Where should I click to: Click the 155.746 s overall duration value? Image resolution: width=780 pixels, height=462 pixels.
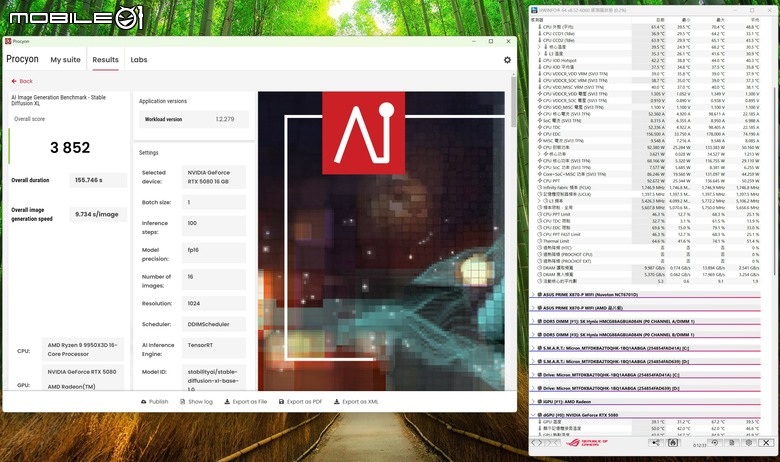click(98, 180)
